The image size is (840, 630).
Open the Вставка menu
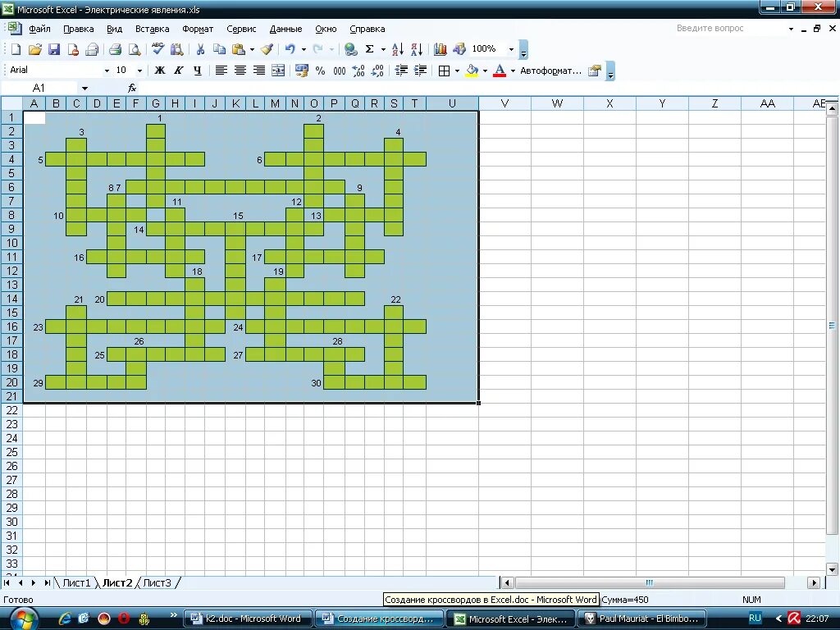(x=152, y=29)
